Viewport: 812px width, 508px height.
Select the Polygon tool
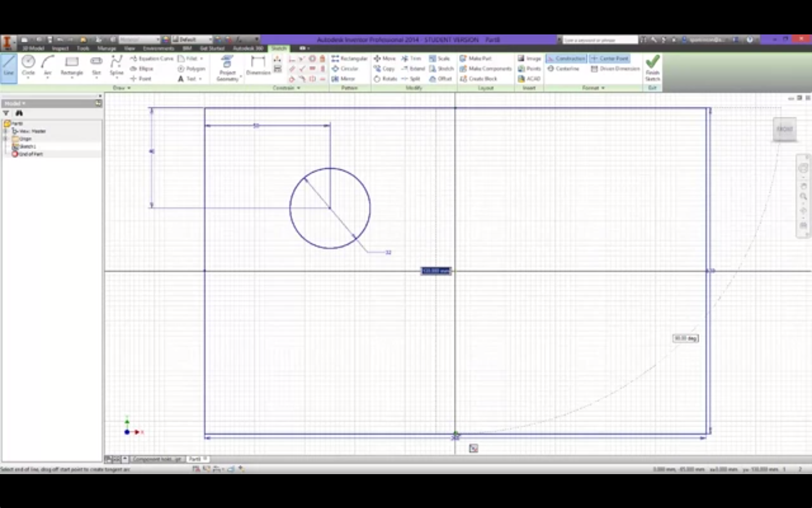(x=191, y=68)
